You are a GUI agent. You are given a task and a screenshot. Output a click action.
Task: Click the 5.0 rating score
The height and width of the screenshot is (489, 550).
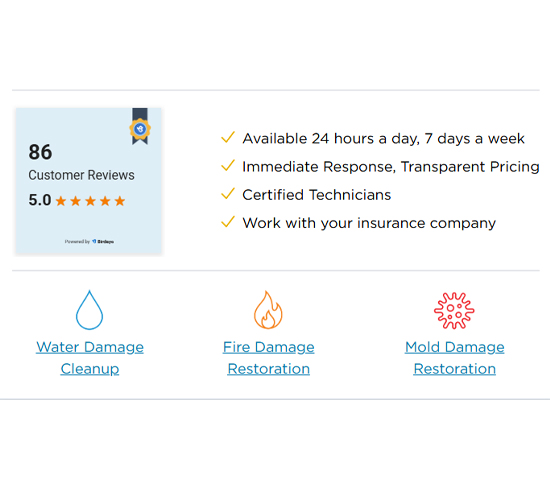coord(40,200)
